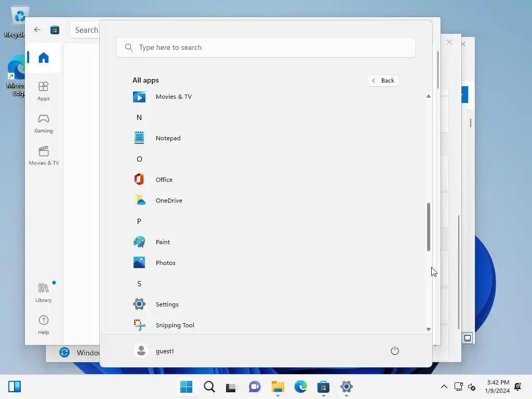Open the Widgets button on the taskbar

point(15,387)
